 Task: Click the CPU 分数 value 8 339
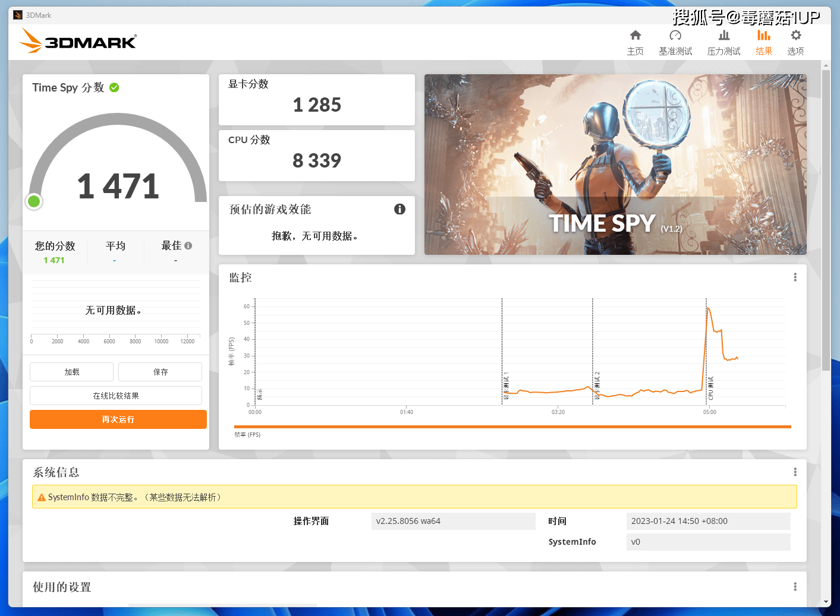tap(317, 161)
